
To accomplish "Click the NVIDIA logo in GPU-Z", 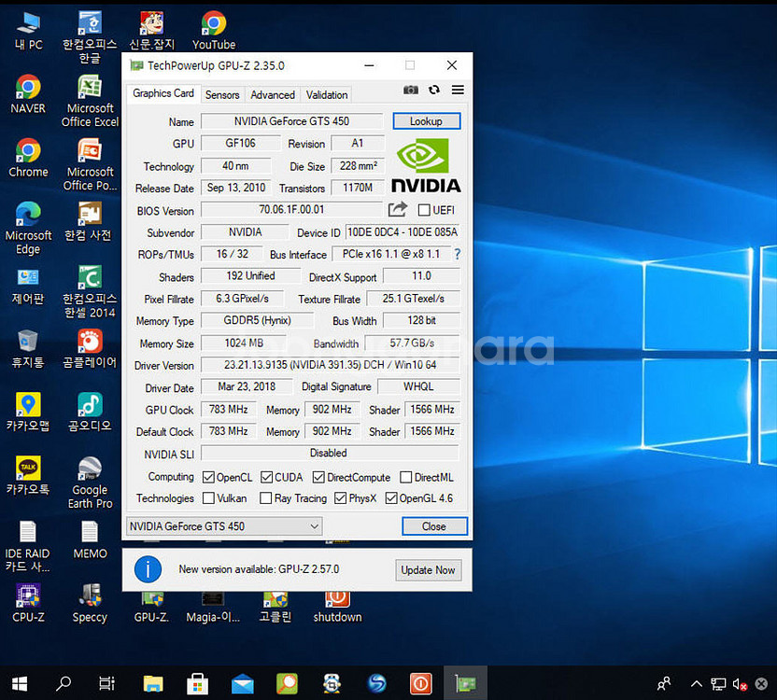I will pos(426,166).
